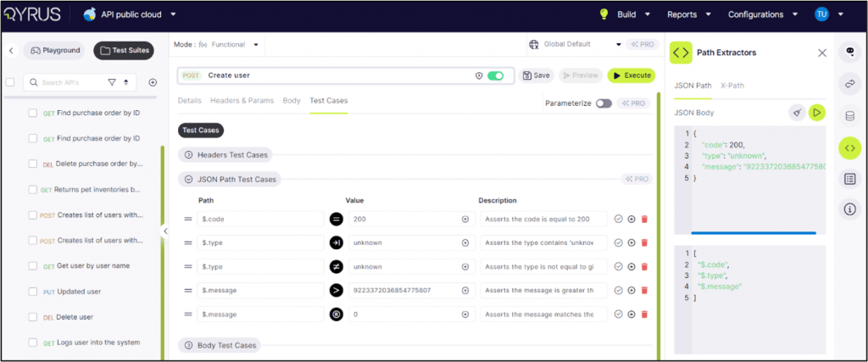Click the lightbulb icon in top bar
This screenshot has height=362, width=868.
tap(604, 14)
